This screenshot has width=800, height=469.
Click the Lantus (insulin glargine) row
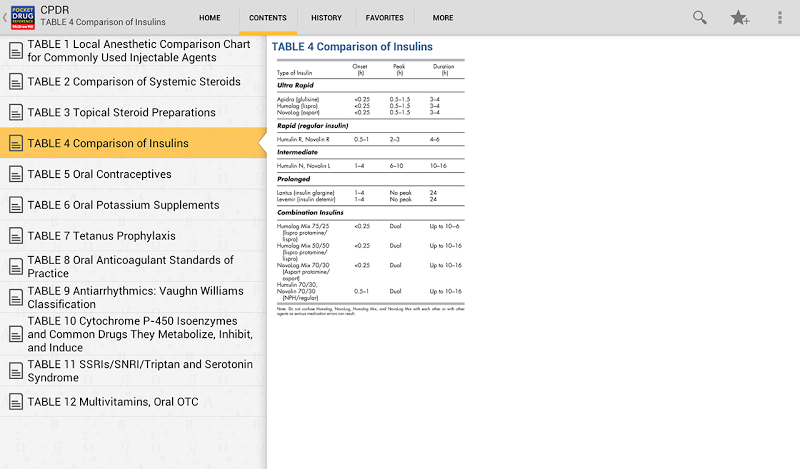point(370,193)
